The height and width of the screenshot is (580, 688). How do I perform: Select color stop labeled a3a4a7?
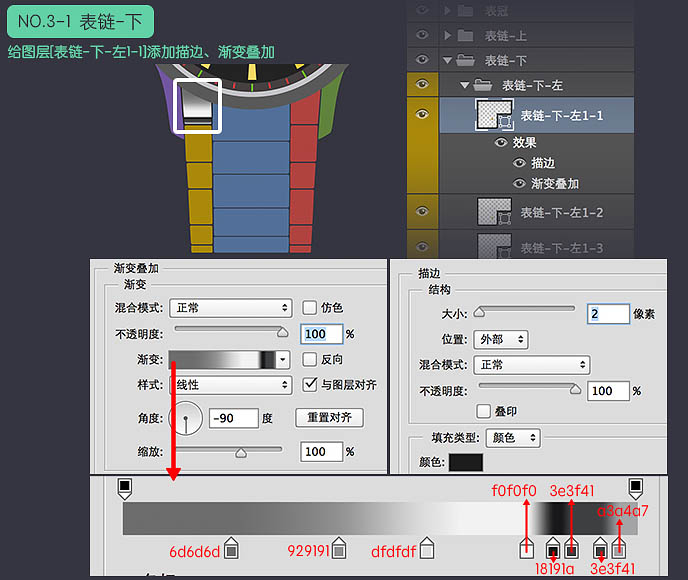point(619,548)
